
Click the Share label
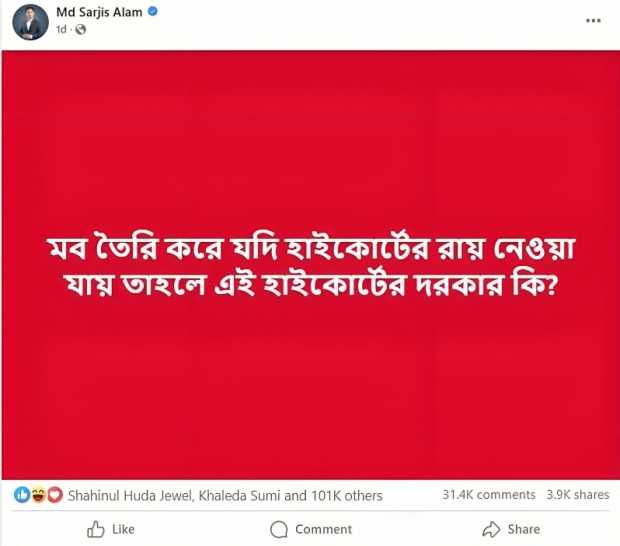click(524, 529)
